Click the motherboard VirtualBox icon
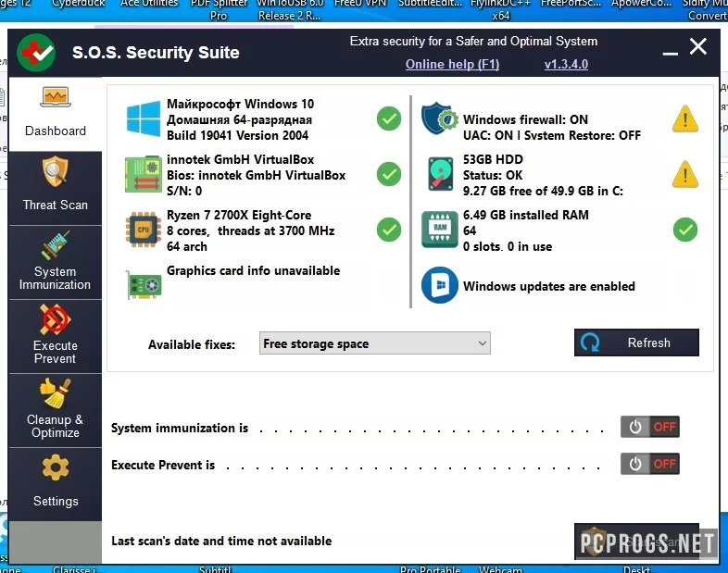 pyautogui.click(x=144, y=174)
